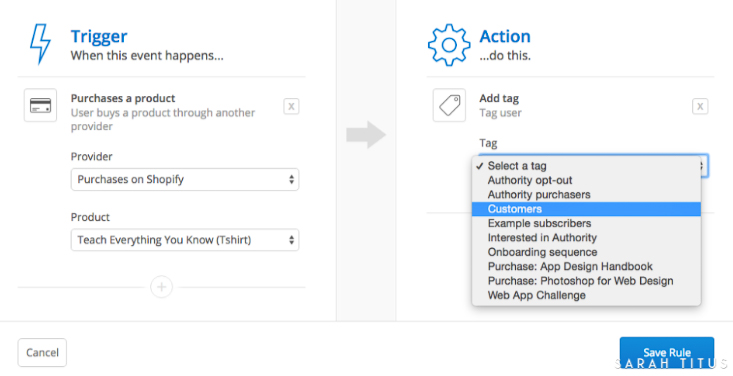Click the 'Add tag' title text
733x376 pixels.
coord(499,98)
